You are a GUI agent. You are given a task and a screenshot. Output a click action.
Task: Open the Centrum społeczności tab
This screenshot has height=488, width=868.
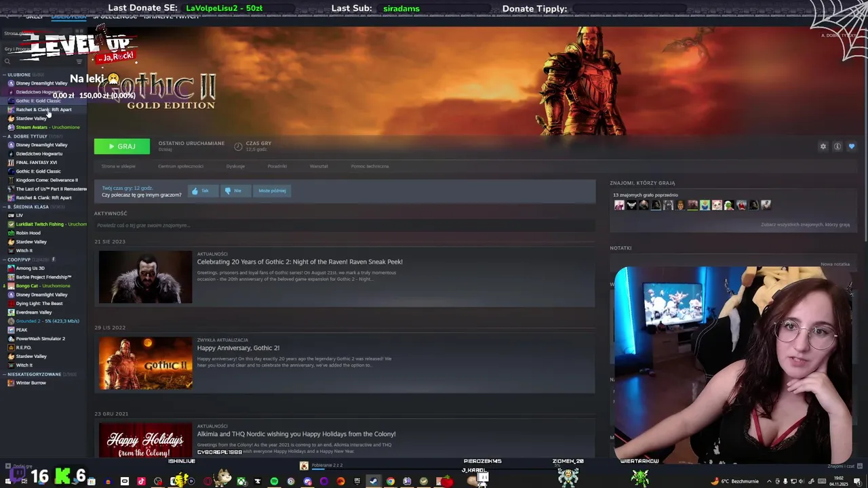click(x=180, y=166)
